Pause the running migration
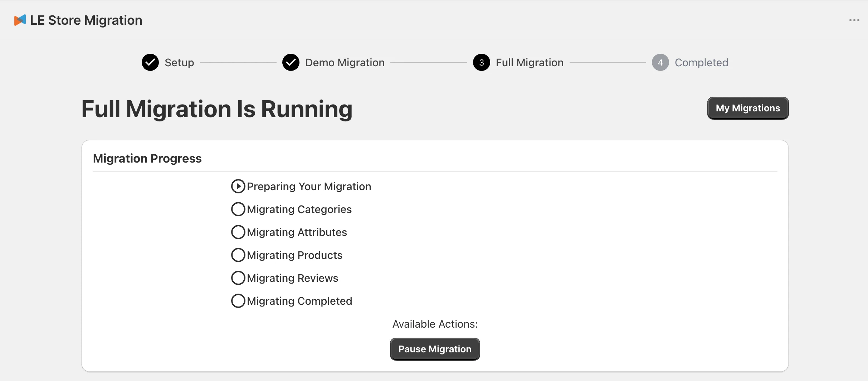Screen dimensions: 868x381 coord(434,349)
